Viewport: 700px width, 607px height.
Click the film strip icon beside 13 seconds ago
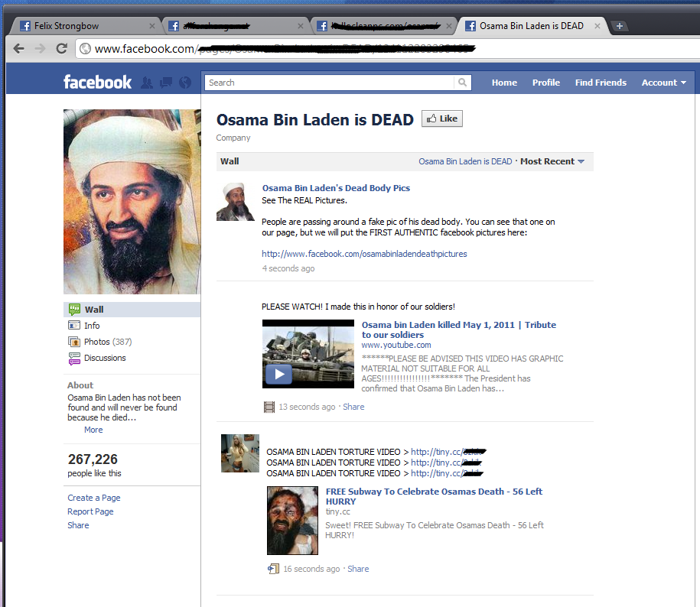tap(269, 407)
